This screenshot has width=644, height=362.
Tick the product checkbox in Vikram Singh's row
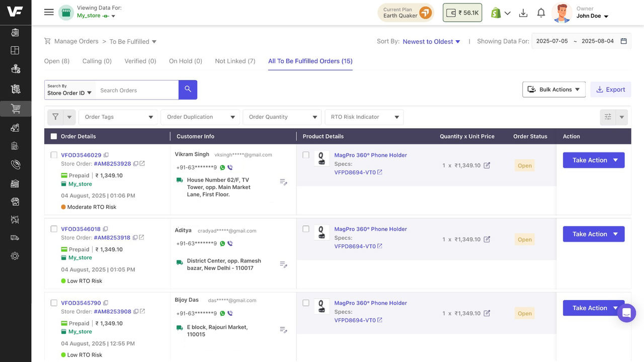(306, 155)
